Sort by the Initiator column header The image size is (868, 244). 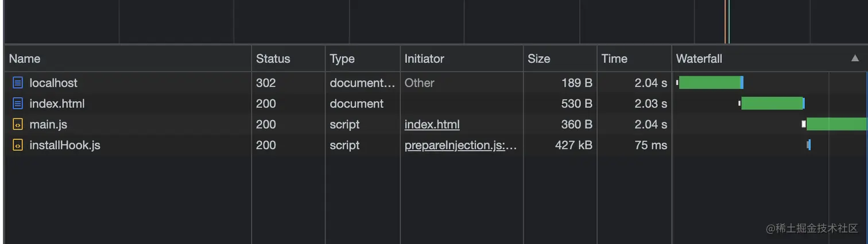(424, 59)
